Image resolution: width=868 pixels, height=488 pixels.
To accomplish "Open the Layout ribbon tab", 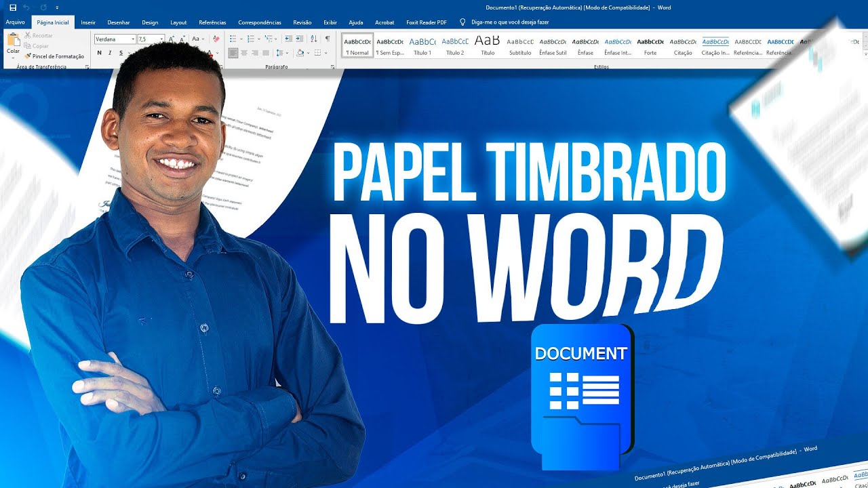I will (x=178, y=22).
